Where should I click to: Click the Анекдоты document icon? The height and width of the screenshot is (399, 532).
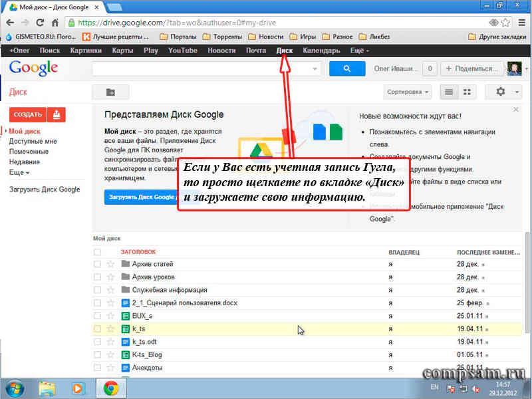coord(126,368)
